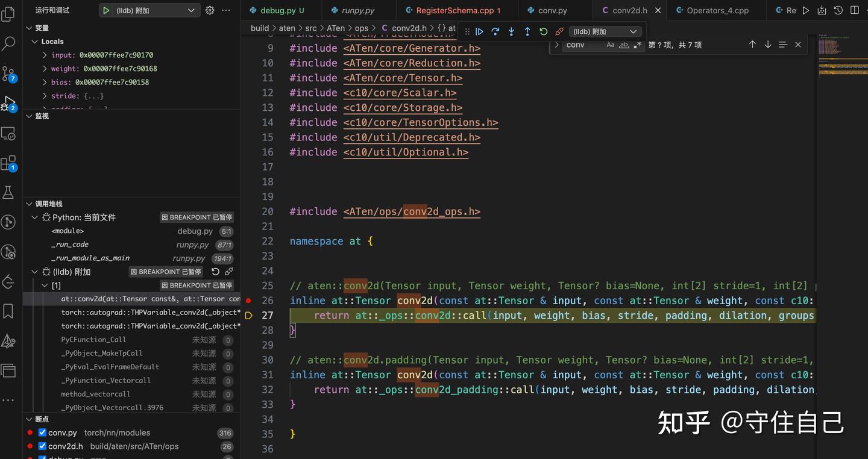Click Step Over in the debug toolbar
The height and width of the screenshot is (459, 868).
pos(495,31)
